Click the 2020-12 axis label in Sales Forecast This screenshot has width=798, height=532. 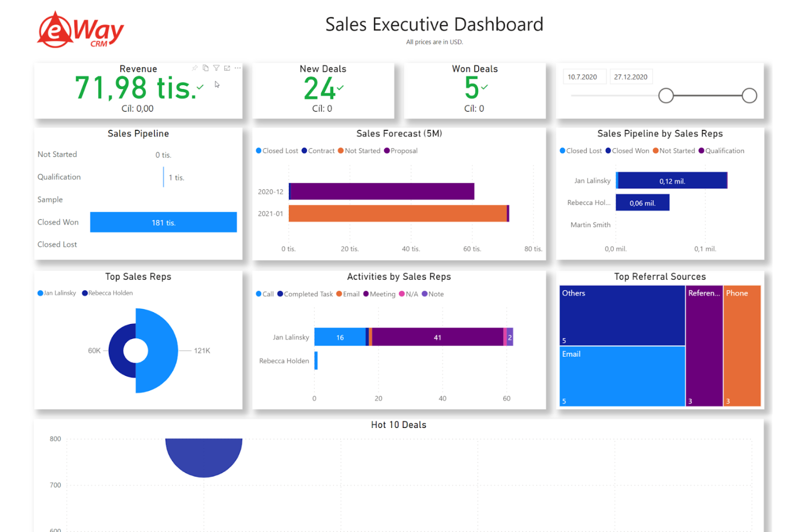(270, 192)
